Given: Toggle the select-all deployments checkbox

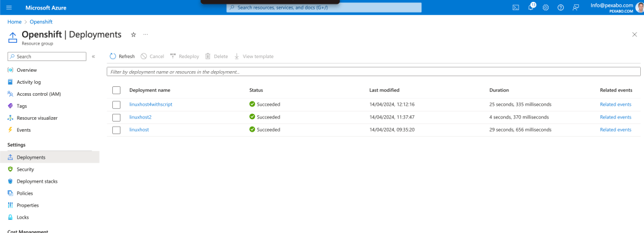Looking at the screenshot, I should tap(116, 90).
